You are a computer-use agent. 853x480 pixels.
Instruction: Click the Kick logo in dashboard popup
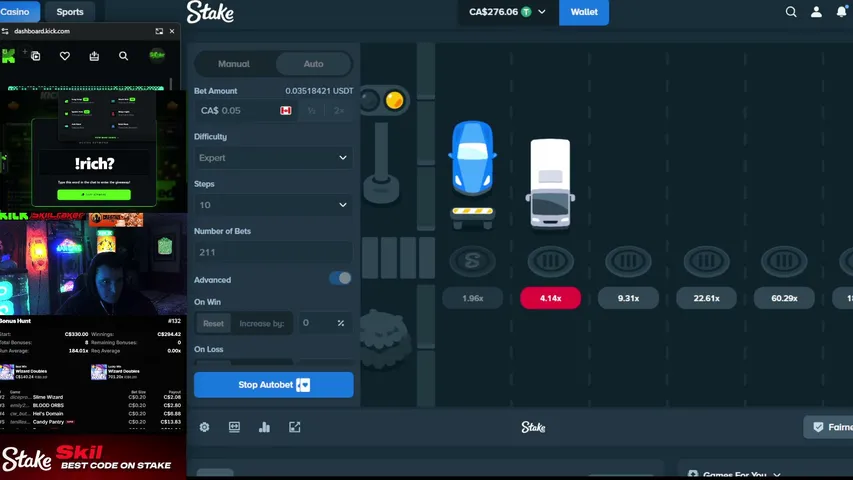click(9, 56)
